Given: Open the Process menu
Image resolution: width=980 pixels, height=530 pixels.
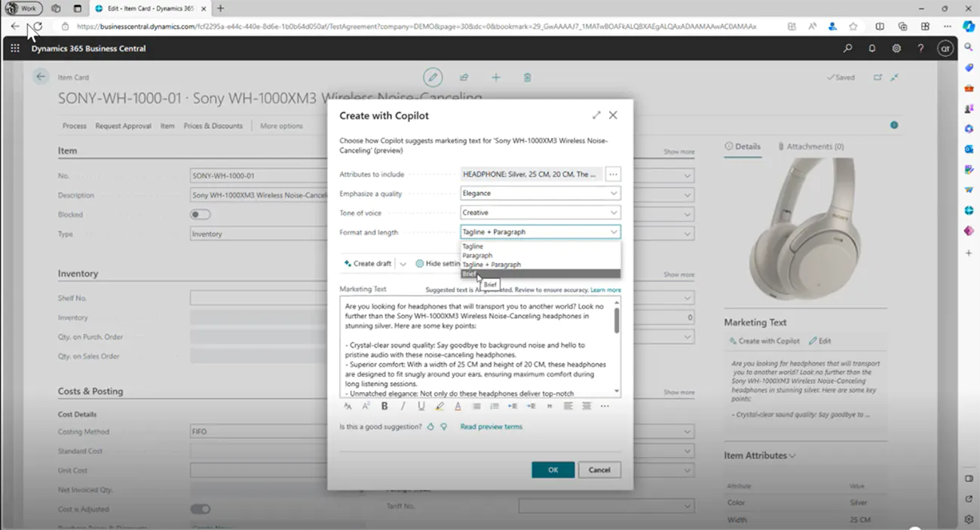Looking at the screenshot, I should click(75, 126).
